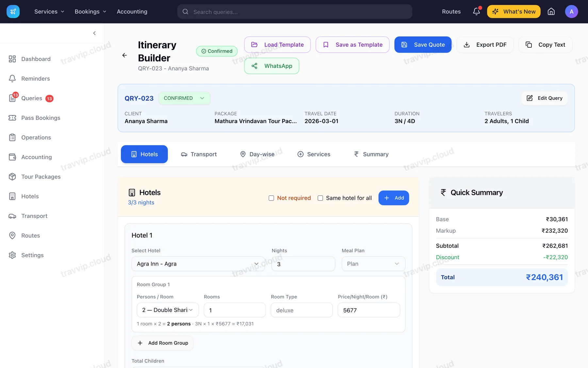
Task: Click the Copy Text button
Action: click(x=545, y=44)
